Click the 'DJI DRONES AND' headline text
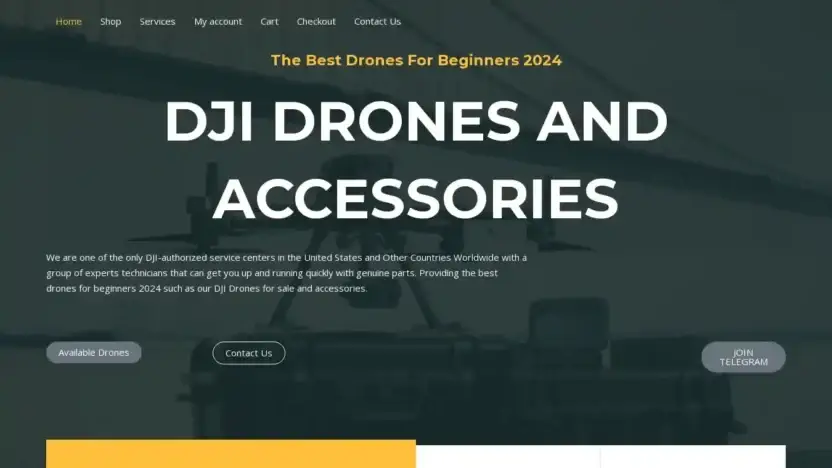The image size is (832, 468). 416,121
